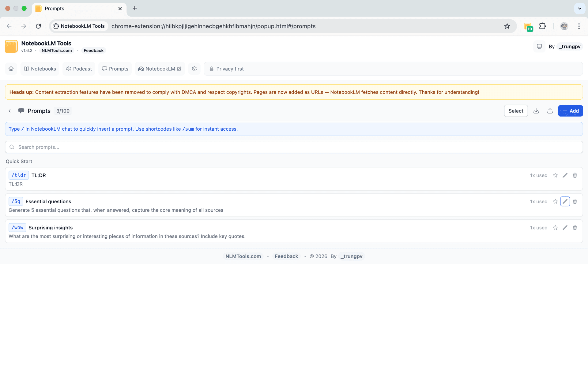Collapse with the back chevron beside Prompts heading
Image resolution: width=588 pixels, height=368 pixels.
pos(9,111)
